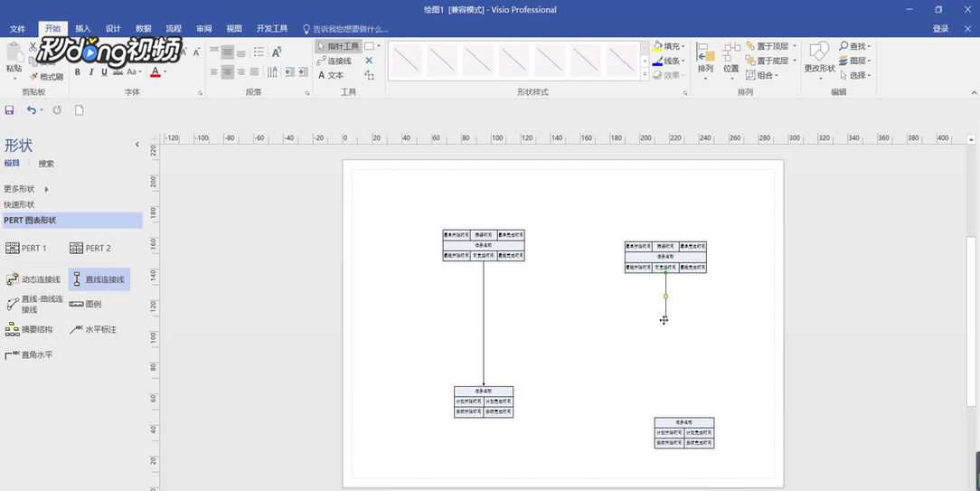Viewport: 980px width, 491px height.
Task: Toggle strikethrough text formatting
Action: (x=118, y=72)
